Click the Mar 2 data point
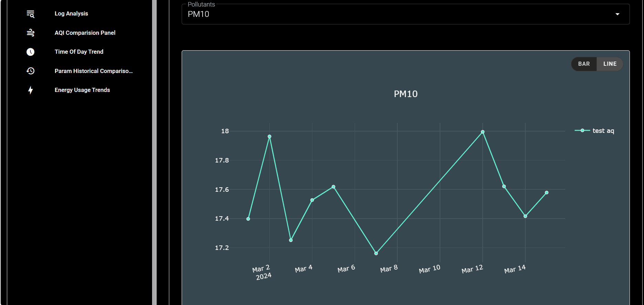Screen dimensions: 644x305 [x=269, y=137]
